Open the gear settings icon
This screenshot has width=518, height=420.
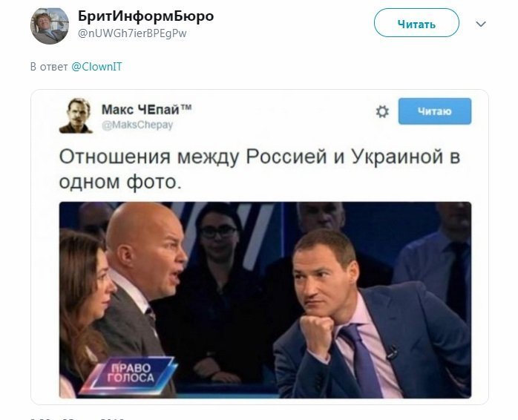point(382,112)
